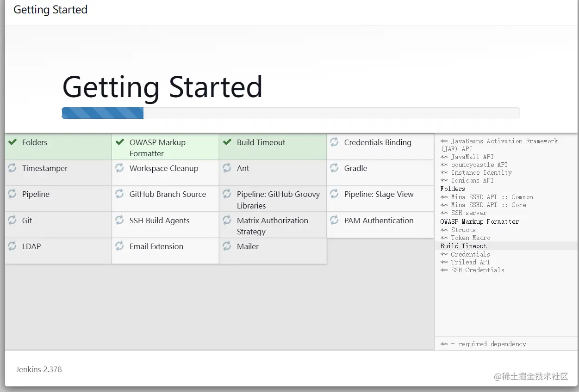Click the Ionicons API log entry

[x=467, y=180]
